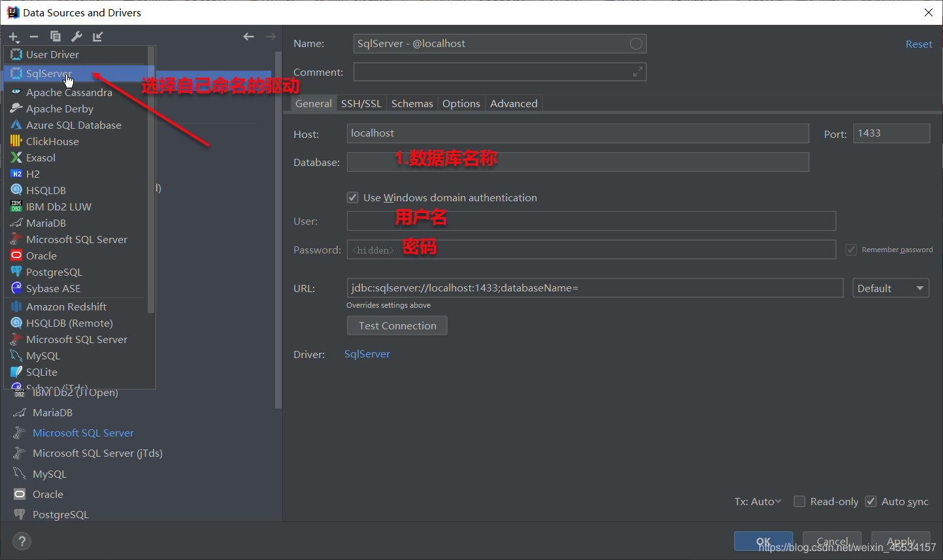Click the duplicate icon in the toolbar

coord(56,37)
